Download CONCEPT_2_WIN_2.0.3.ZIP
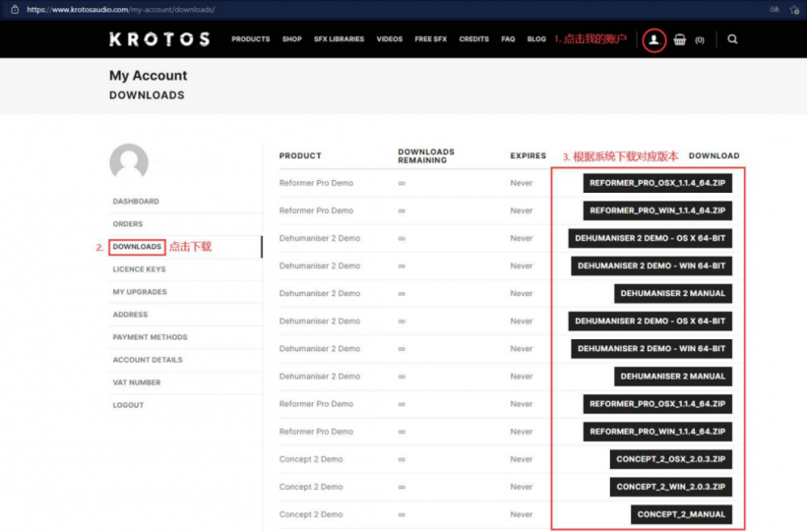The height and width of the screenshot is (532, 807). pyautogui.click(x=670, y=487)
